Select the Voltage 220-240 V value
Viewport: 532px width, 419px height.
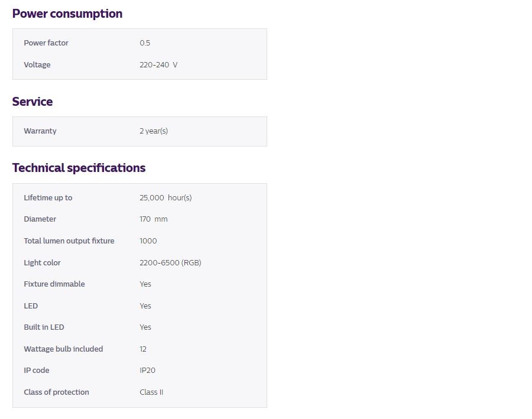[x=158, y=65]
